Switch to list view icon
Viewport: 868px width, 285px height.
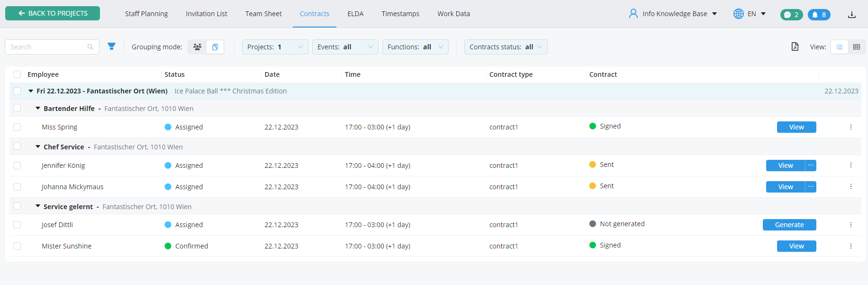840,47
